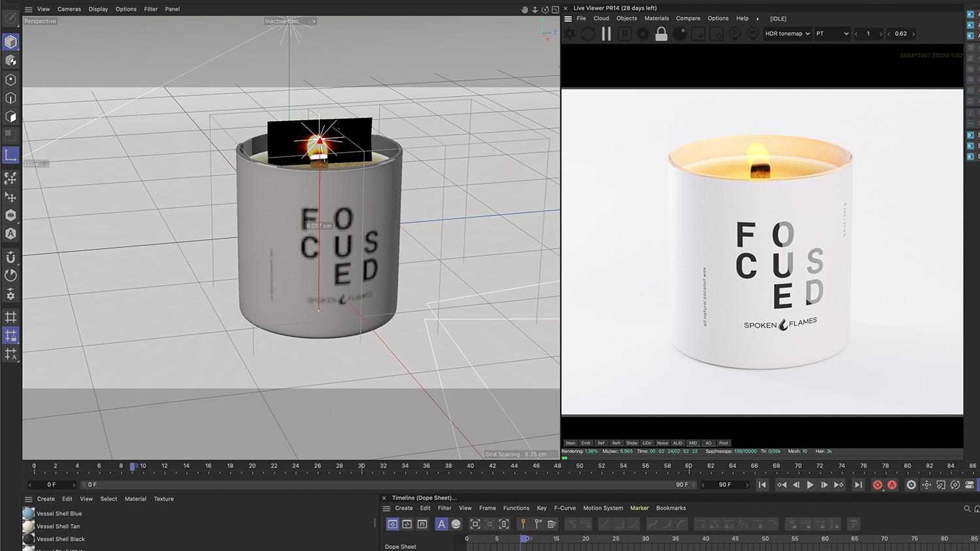Screen dimensions: 980x551
Task: Open the viewport Display menu
Action: pyautogui.click(x=99, y=9)
